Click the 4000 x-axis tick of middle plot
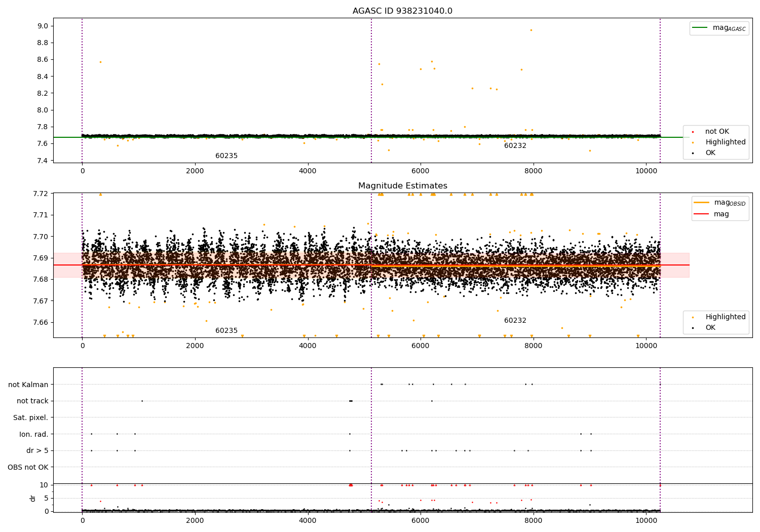 tap(308, 346)
